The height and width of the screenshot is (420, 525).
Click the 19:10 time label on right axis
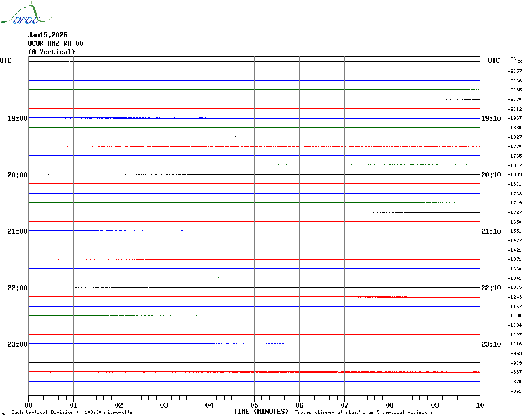[491, 119]
